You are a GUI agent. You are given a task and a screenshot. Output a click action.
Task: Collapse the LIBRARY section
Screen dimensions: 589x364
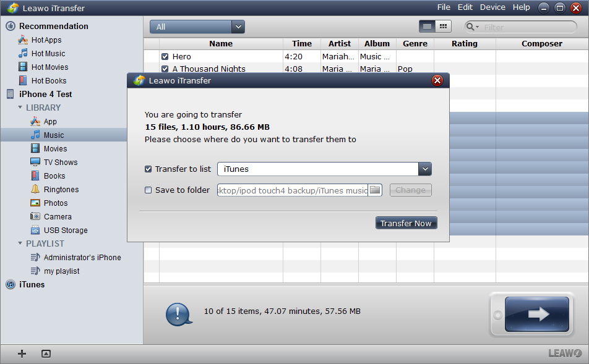(x=20, y=108)
